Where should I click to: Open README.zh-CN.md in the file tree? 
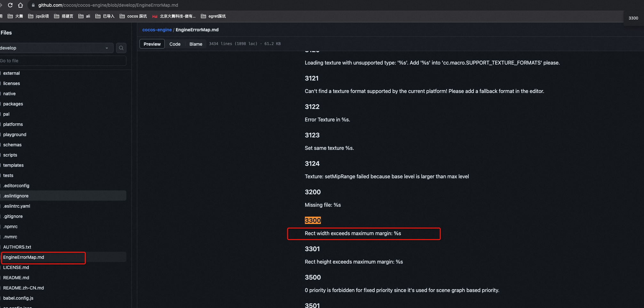pyautogui.click(x=23, y=288)
